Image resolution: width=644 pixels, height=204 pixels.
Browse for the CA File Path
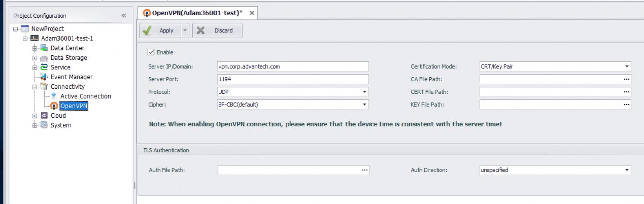pos(627,79)
